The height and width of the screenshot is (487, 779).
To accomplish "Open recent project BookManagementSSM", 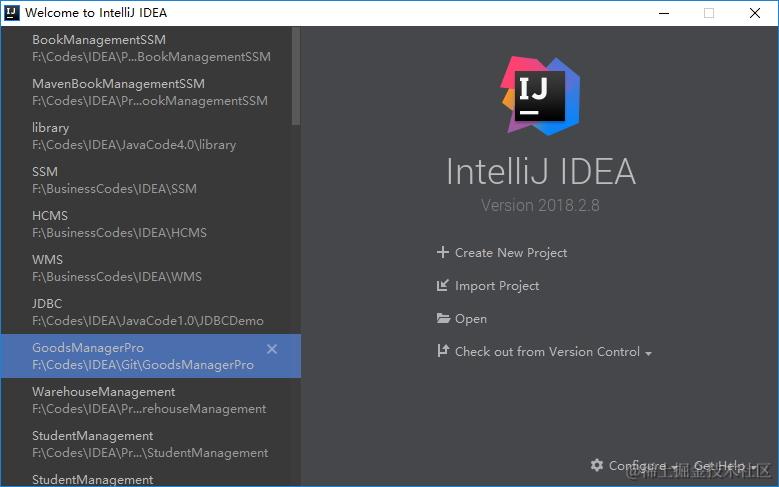I will click(x=151, y=48).
